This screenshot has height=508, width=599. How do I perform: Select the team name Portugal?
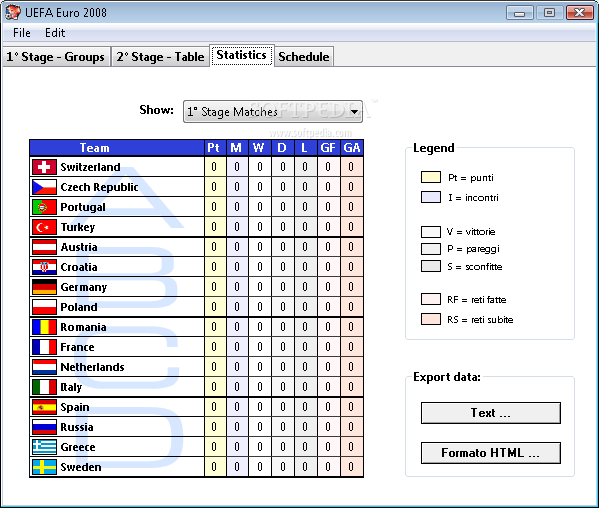83,207
